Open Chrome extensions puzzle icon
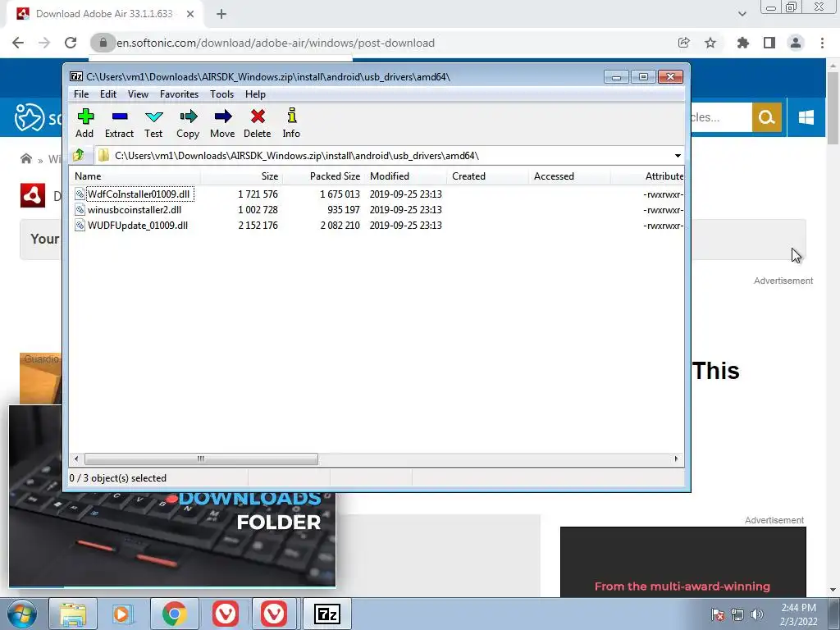This screenshot has width=840, height=630. pyautogui.click(x=743, y=43)
